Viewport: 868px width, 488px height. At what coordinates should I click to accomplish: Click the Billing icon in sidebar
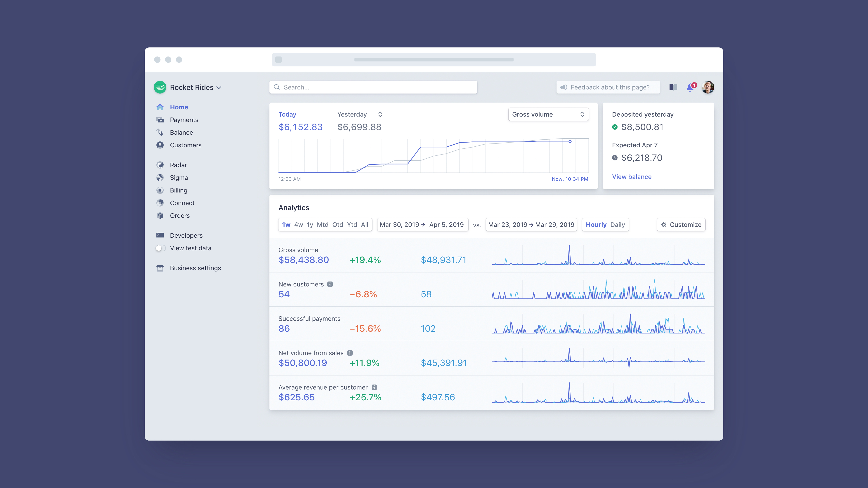click(160, 190)
